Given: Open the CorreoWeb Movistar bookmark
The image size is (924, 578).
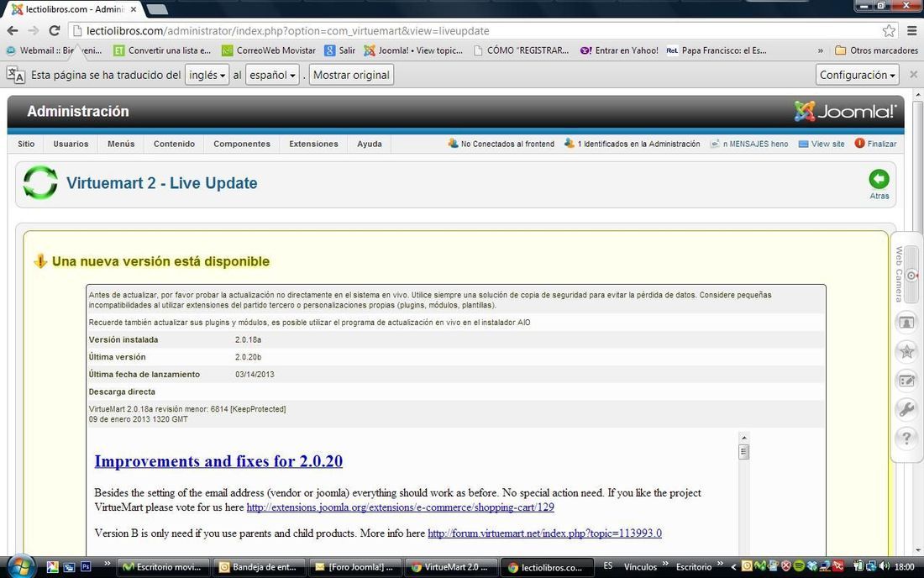Looking at the screenshot, I should (x=269, y=50).
